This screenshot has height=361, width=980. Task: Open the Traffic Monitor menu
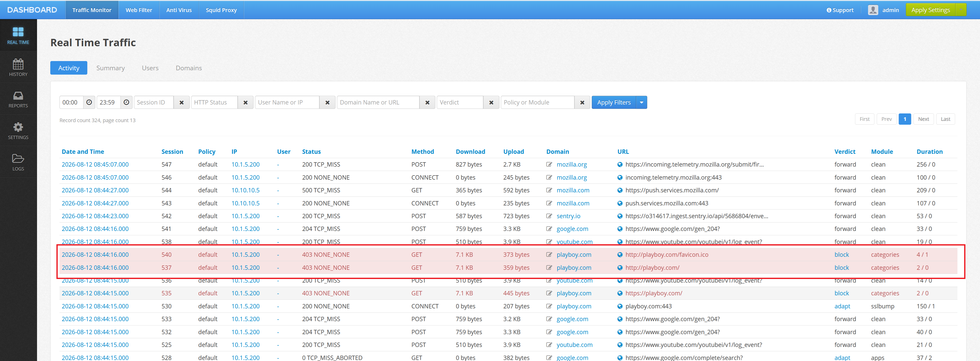pyautogui.click(x=92, y=10)
